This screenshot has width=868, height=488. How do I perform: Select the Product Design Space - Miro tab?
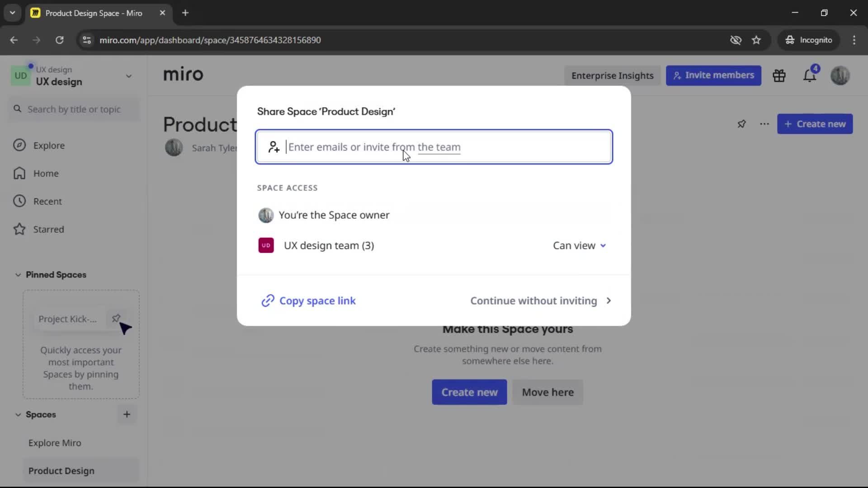(x=99, y=13)
